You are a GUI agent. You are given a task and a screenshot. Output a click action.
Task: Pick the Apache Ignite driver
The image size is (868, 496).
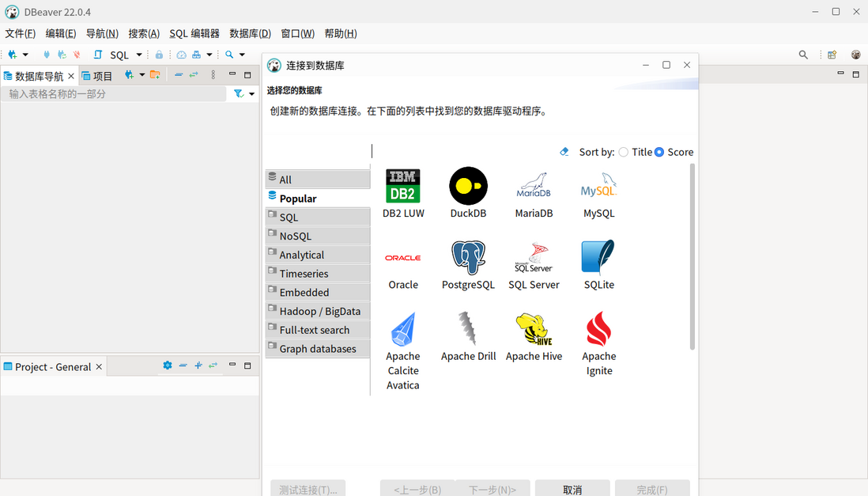599,343
